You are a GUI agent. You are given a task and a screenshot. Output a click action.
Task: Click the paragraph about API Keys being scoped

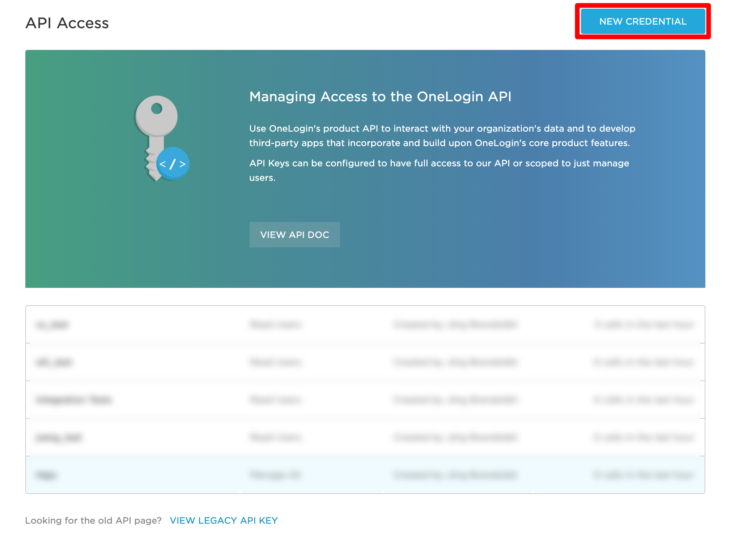pos(439,170)
